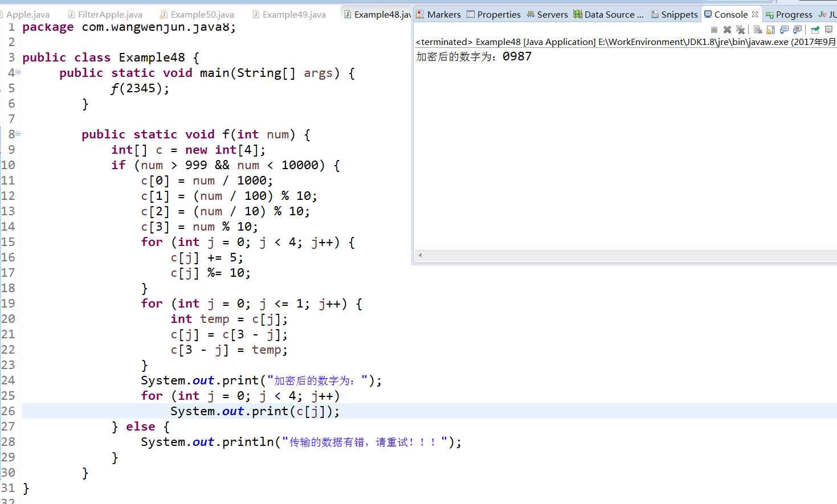This screenshot has width=837, height=504.
Task: Click the highlighted System.out.print(c[j]) line
Action: 255,411
